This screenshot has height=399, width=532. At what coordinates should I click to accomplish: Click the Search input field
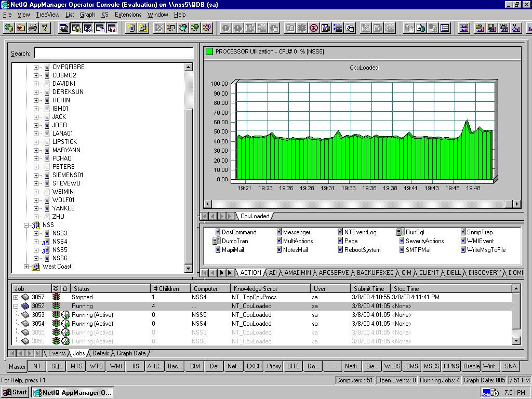click(114, 53)
